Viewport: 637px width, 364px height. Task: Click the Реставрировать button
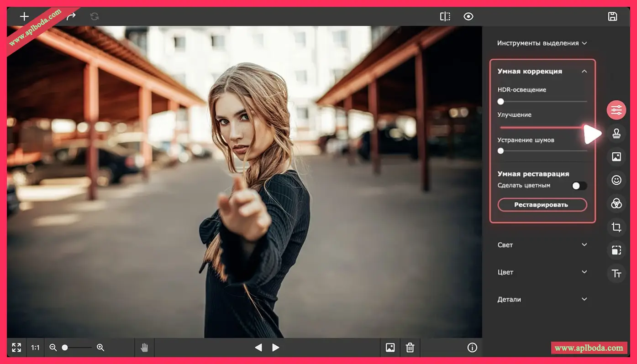[542, 205]
